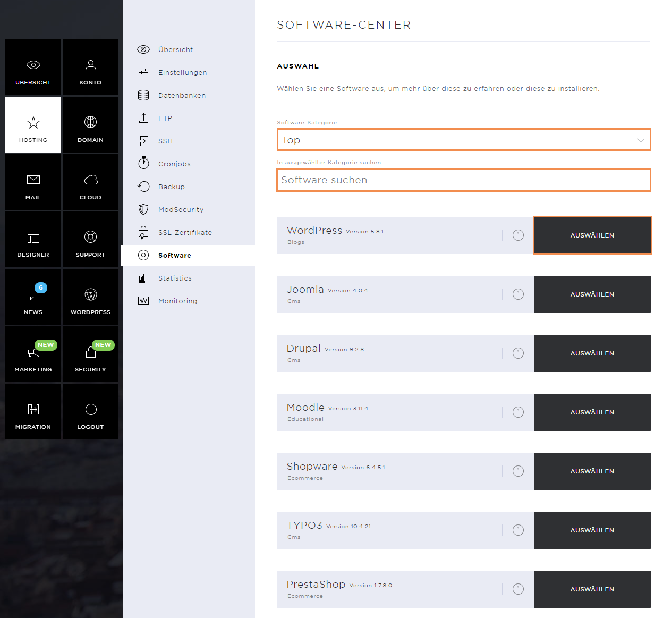The image size is (672, 618).
Task: Open the WordPress tile in main menu
Action: point(90,297)
